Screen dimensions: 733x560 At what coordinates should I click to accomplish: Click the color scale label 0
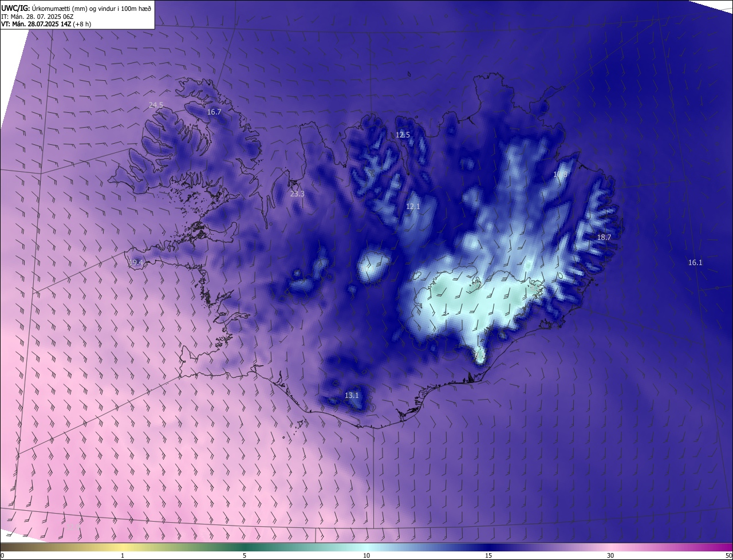(2, 555)
